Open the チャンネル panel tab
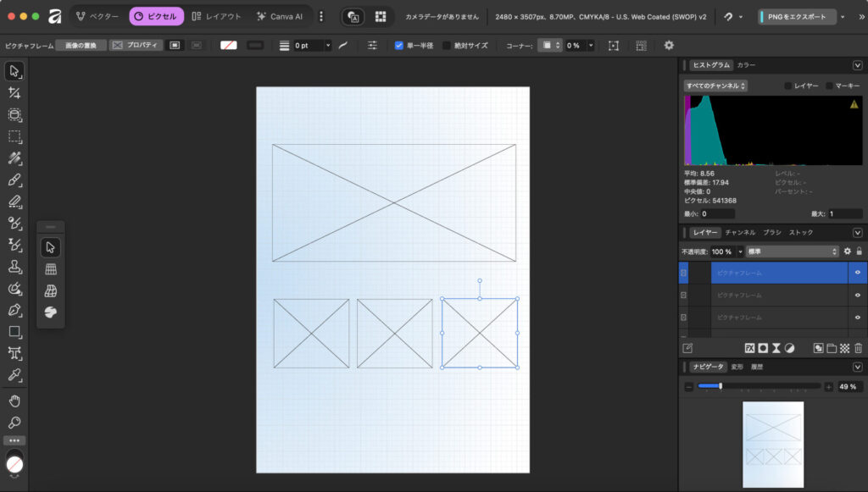The width and height of the screenshot is (868, 492). pyautogui.click(x=740, y=232)
